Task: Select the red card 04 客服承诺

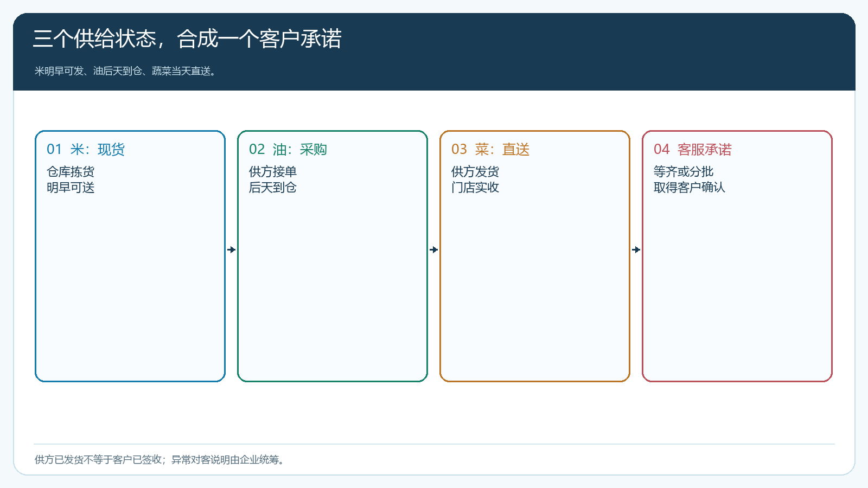Action: [x=737, y=256]
